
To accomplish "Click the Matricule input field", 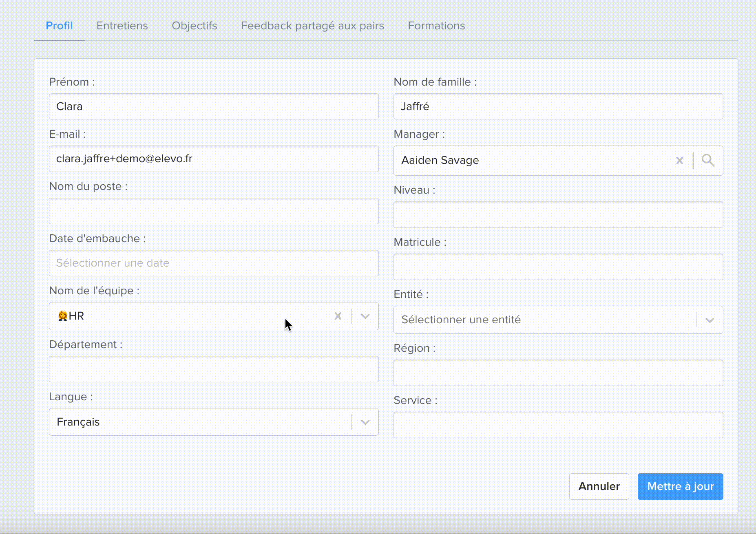I will (558, 267).
